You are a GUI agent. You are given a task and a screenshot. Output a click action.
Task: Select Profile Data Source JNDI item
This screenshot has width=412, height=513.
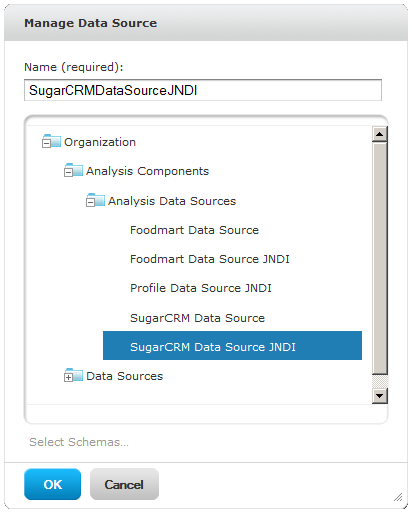click(201, 288)
